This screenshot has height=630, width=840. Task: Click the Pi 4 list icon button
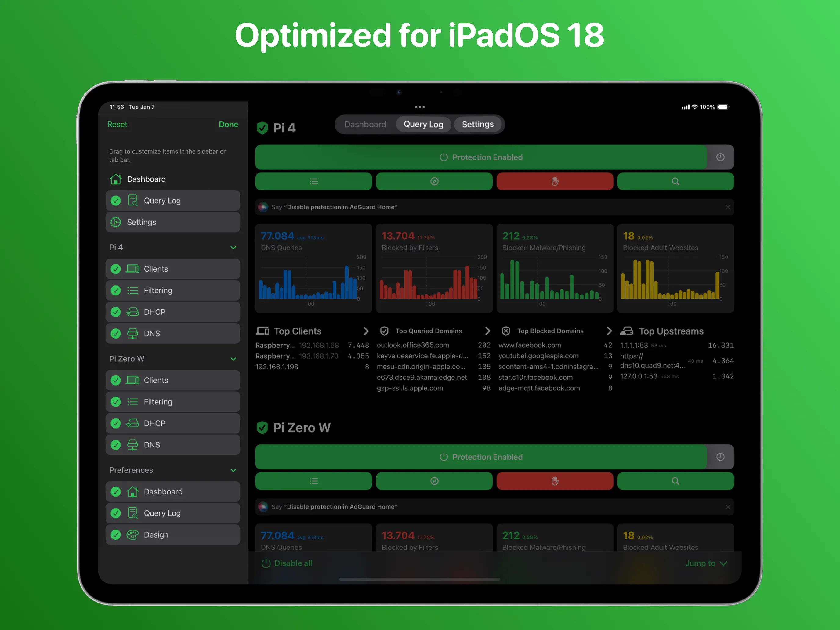(x=313, y=182)
